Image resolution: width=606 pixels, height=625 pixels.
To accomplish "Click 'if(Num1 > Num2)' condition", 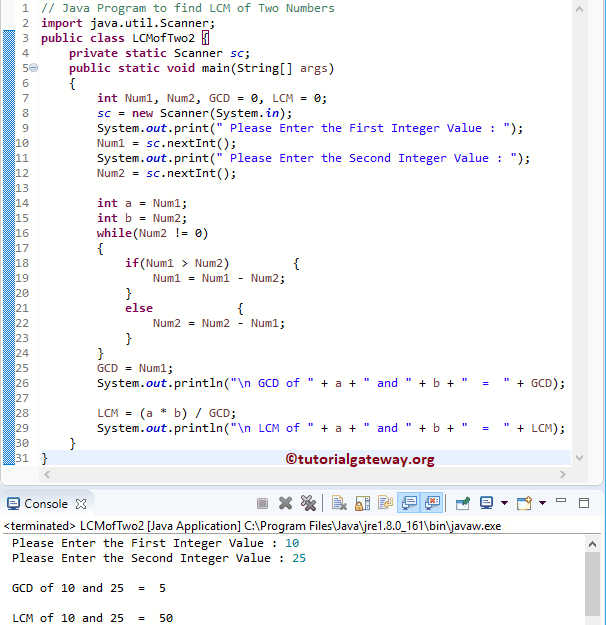I will [x=177, y=263].
